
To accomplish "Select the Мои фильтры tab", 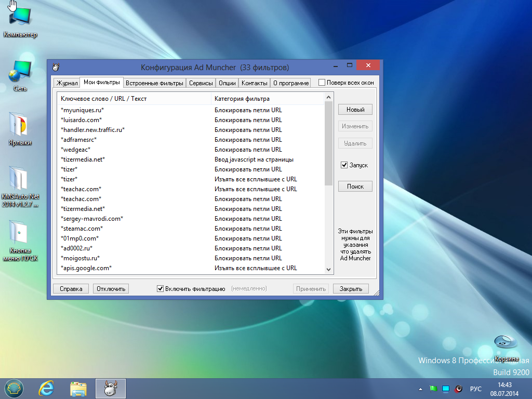I will click(x=101, y=82).
